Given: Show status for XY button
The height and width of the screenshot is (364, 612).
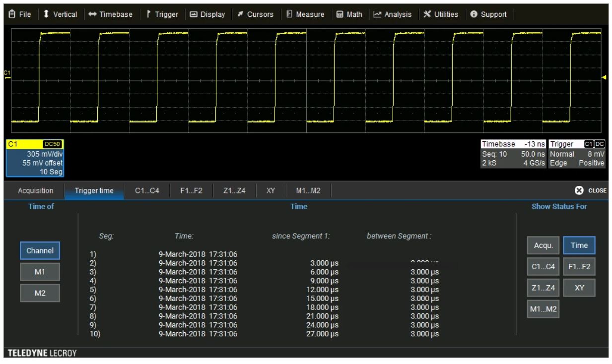Looking at the screenshot, I should pyautogui.click(x=579, y=288).
